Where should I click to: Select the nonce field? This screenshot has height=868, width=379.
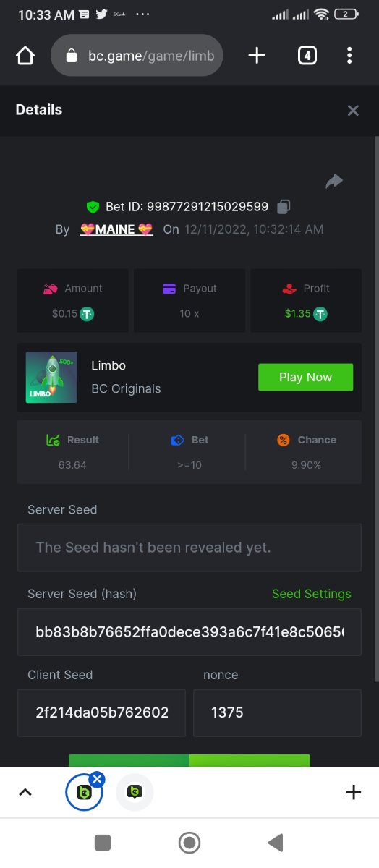(x=278, y=712)
